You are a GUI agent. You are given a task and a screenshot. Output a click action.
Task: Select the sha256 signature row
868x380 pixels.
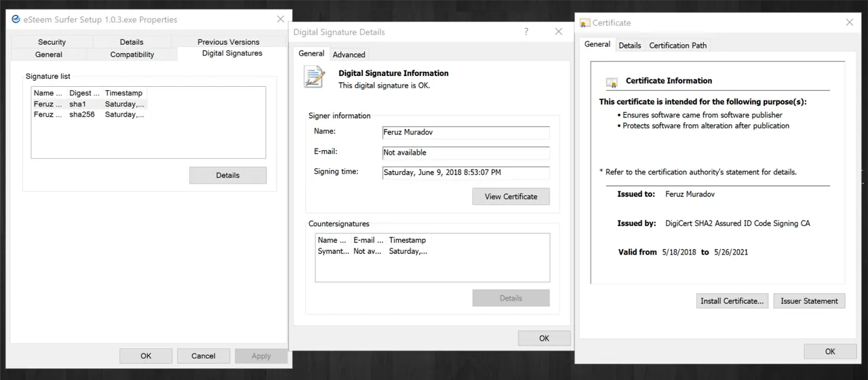[x=89, y=115]
